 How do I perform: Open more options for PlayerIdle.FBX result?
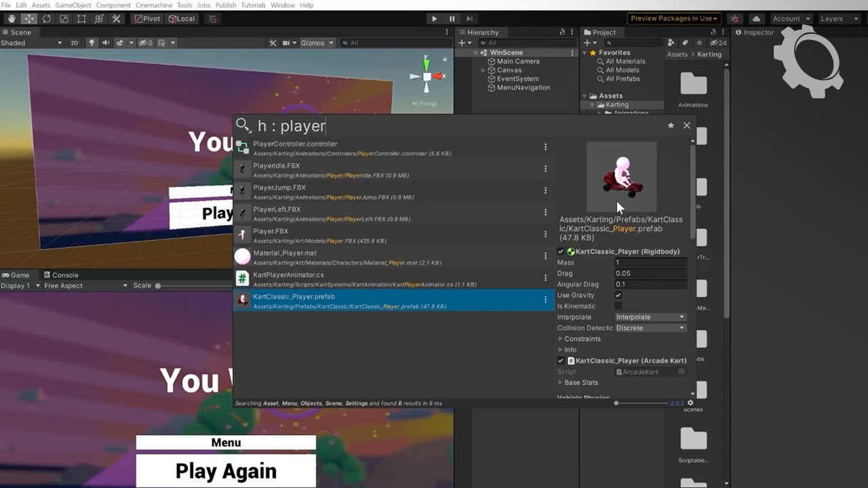[x=545, y=169]
